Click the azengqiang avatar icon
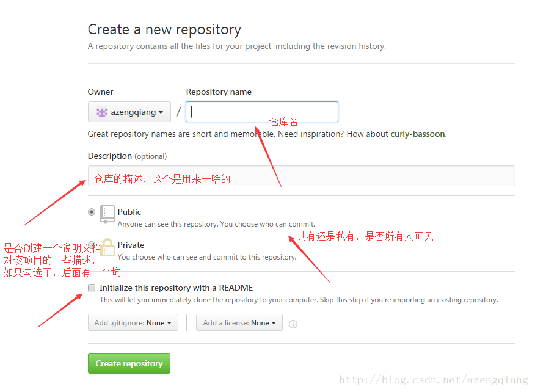Screen dimensions: 535x392 pyautogui.click(x=101, y=112)
